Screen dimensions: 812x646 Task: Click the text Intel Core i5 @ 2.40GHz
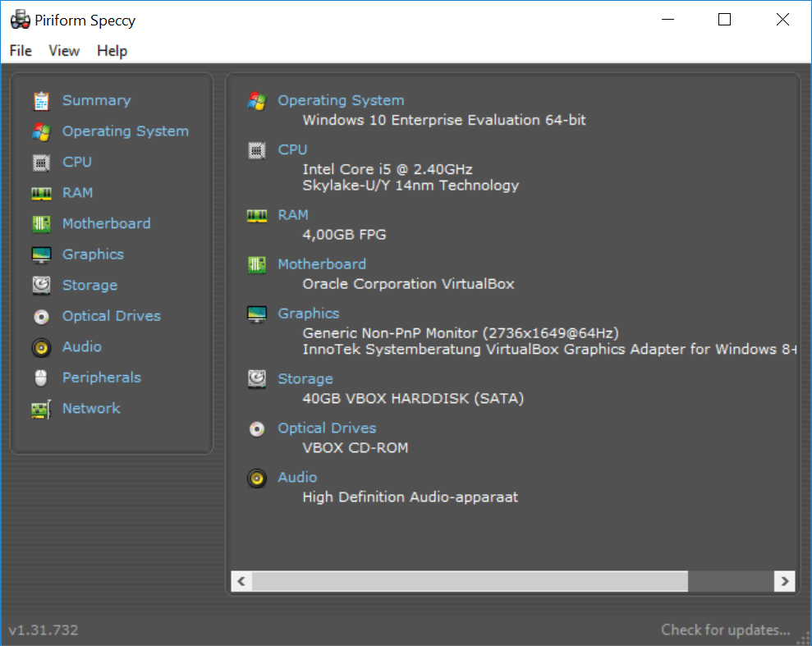pyautogui.click(x=388, y=169)
